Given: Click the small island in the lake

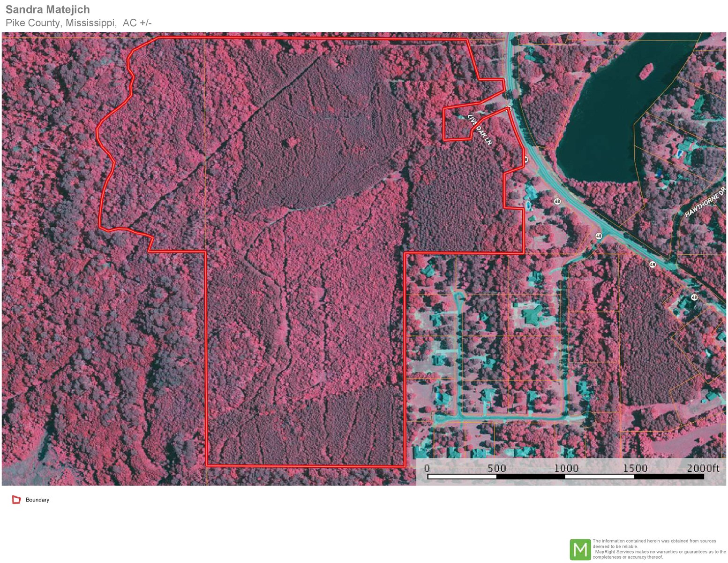Looking at the screenshot, I should [646, 71].
